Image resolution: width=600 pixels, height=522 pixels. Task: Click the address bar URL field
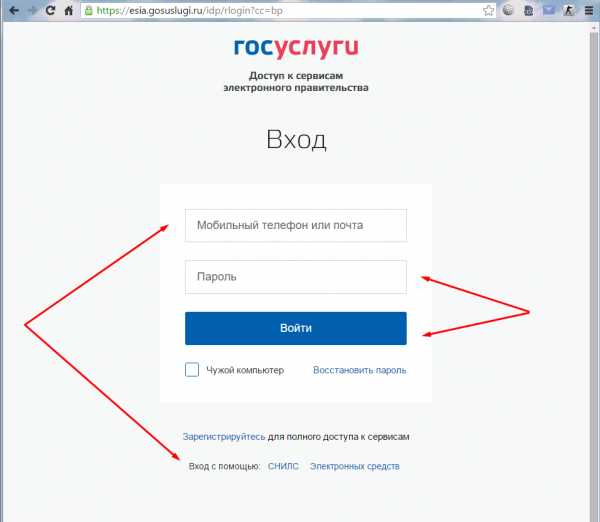[x=288, y=11]
